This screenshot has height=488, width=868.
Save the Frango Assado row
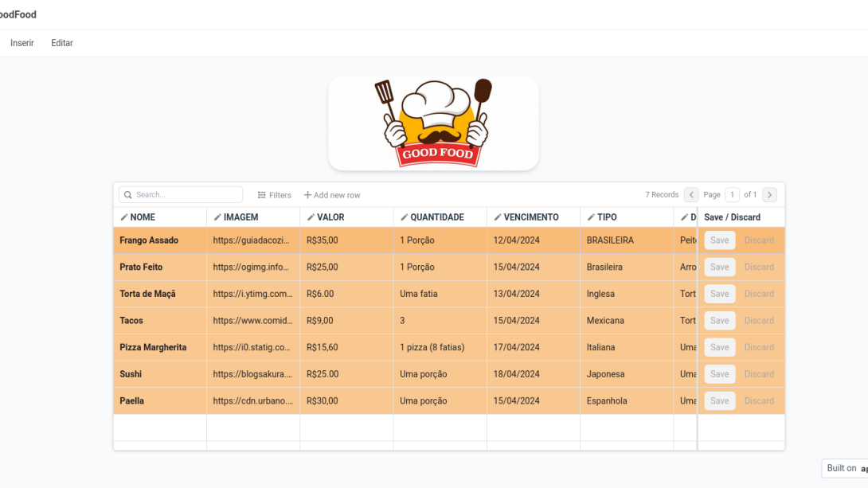click(x=720, y=240)
